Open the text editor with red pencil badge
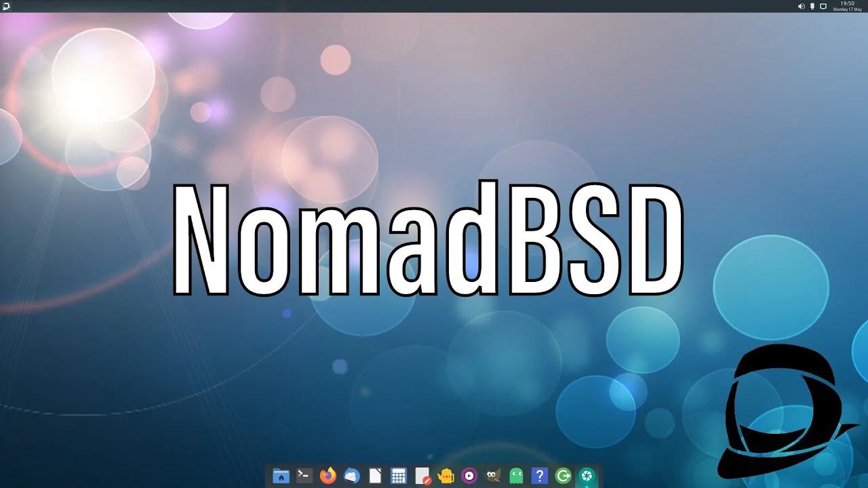 pos(422,476)
